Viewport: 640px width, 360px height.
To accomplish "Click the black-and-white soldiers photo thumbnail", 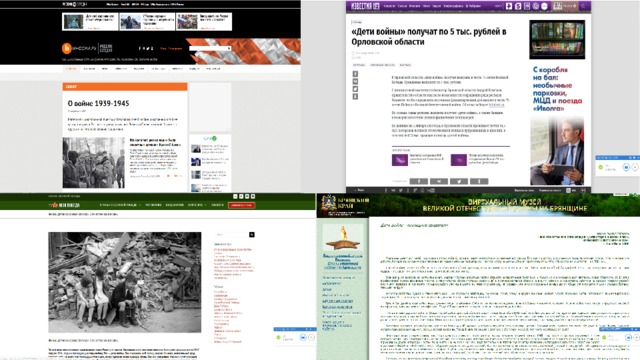I will 93,163.
